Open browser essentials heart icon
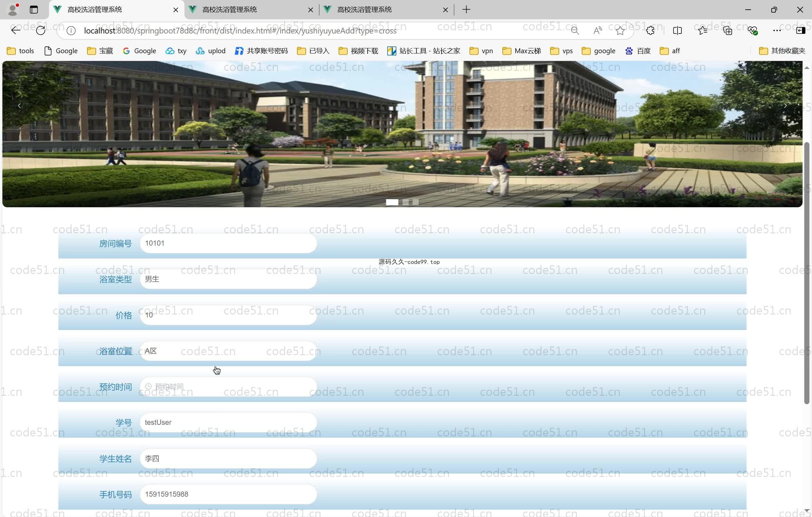812x517 pixels. pyautogui.click(x=752, y=31)
